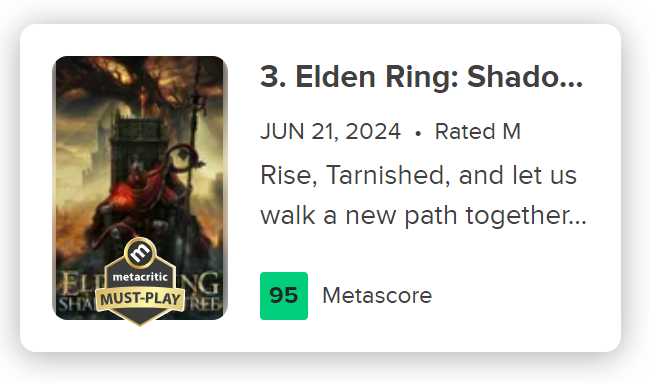Screen dimensions: 649x383
Task: Click the Metascore label text
Action: pyautogui.click(x=377, y=296)
